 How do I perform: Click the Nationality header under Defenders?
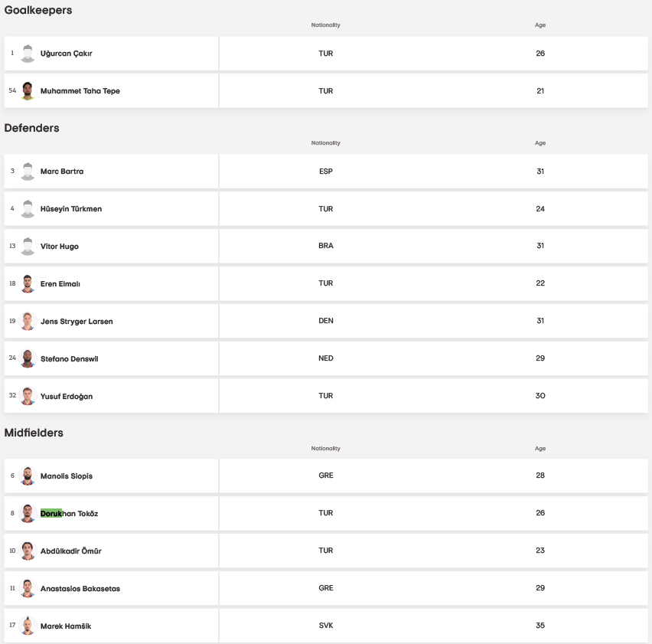[326, 143]
